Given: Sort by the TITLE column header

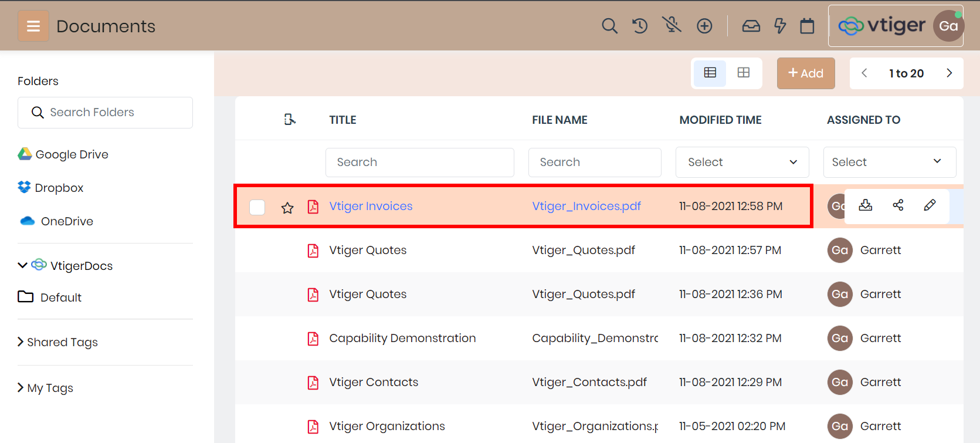Looking at the screenshot, I should (343, 120).
